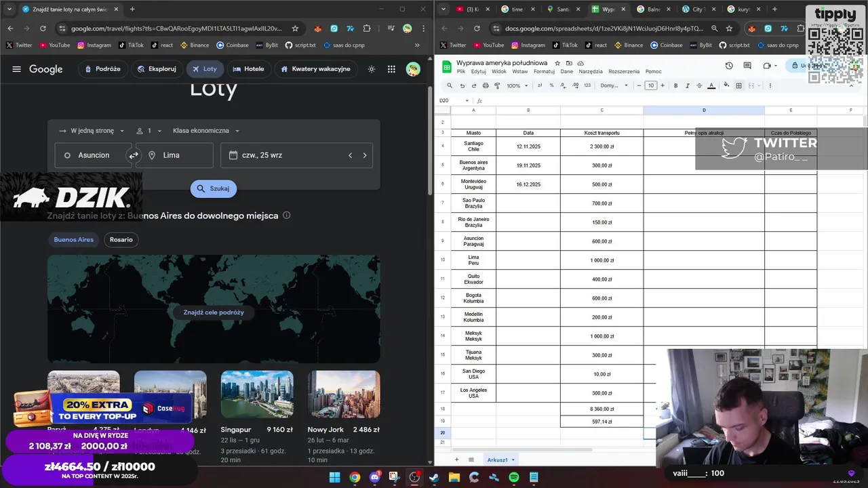Click search menus magnifier in Sheets toolbar
Screen dimensions: 868x488
pos(450,85)
